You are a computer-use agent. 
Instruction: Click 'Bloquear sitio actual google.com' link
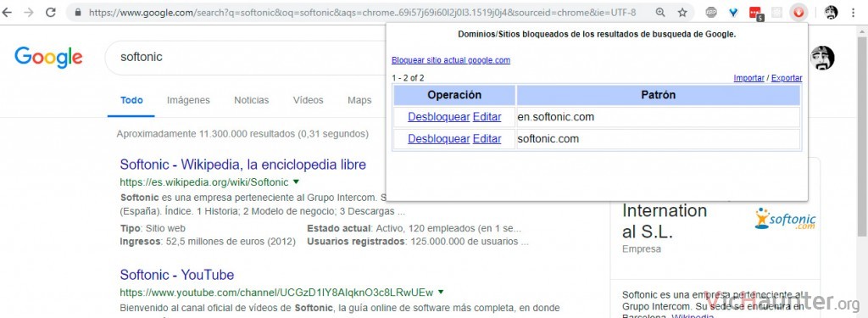(451, 60)
